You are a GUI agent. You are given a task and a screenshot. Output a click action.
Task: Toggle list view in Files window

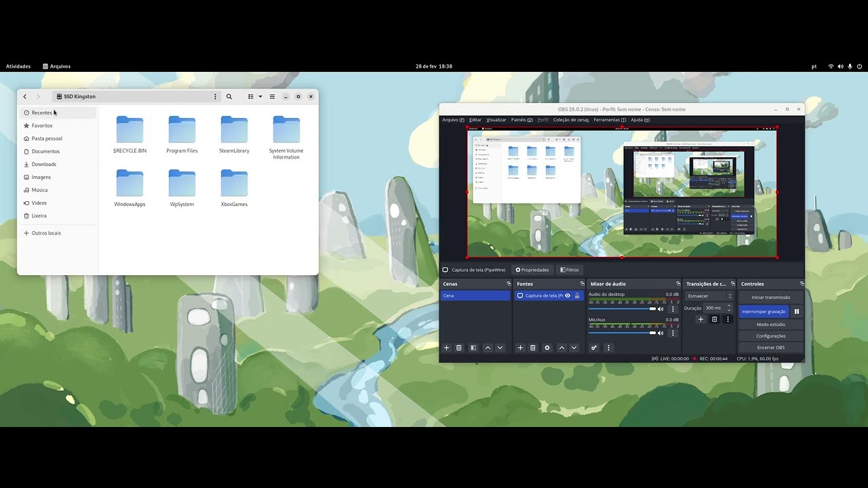(250, 97)
